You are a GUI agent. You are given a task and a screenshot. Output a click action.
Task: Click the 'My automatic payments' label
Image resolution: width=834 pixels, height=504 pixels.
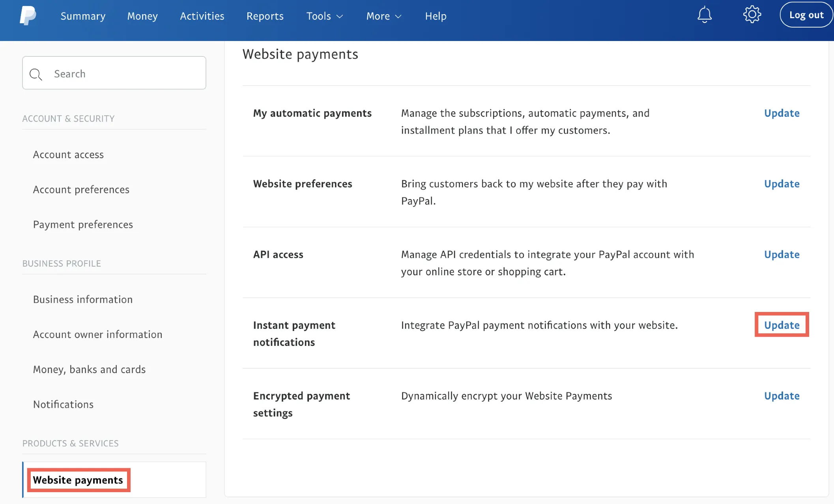312,113
